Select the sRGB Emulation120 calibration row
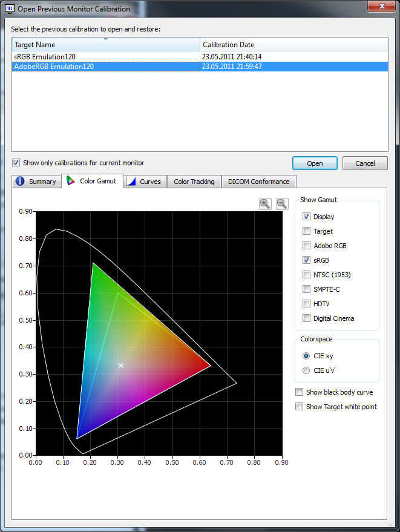This screenshot has width=400, height=532. [45, 56]
